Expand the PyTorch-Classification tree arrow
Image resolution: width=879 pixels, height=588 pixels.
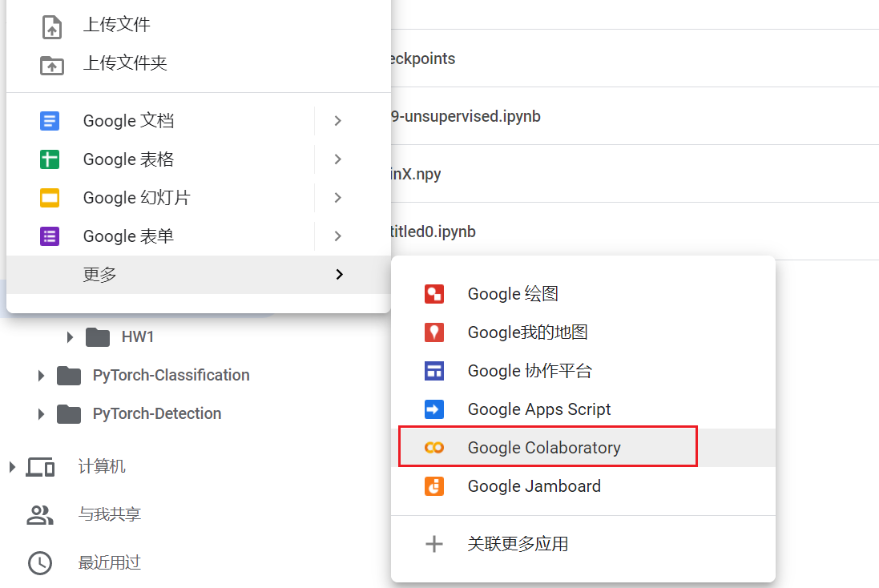click(41, 375)
